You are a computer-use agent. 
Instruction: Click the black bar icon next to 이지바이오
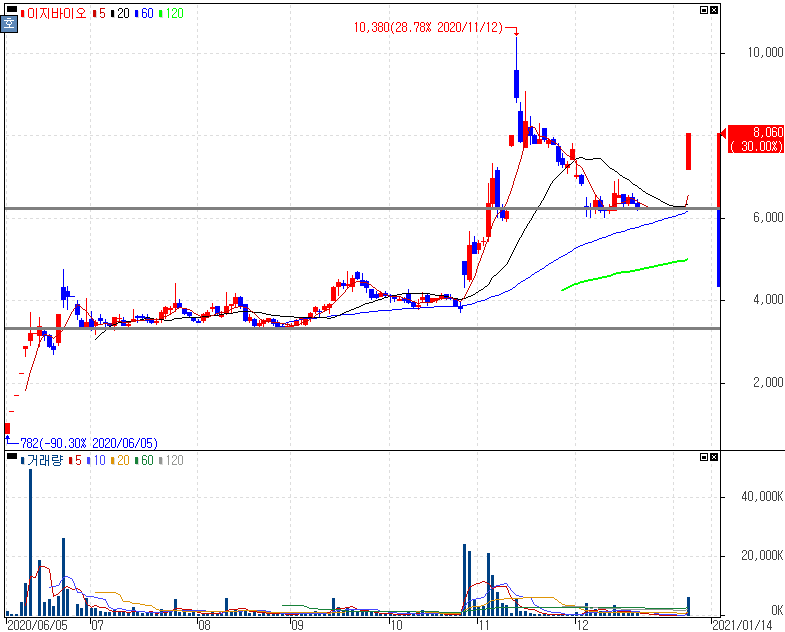pos(11,9)
